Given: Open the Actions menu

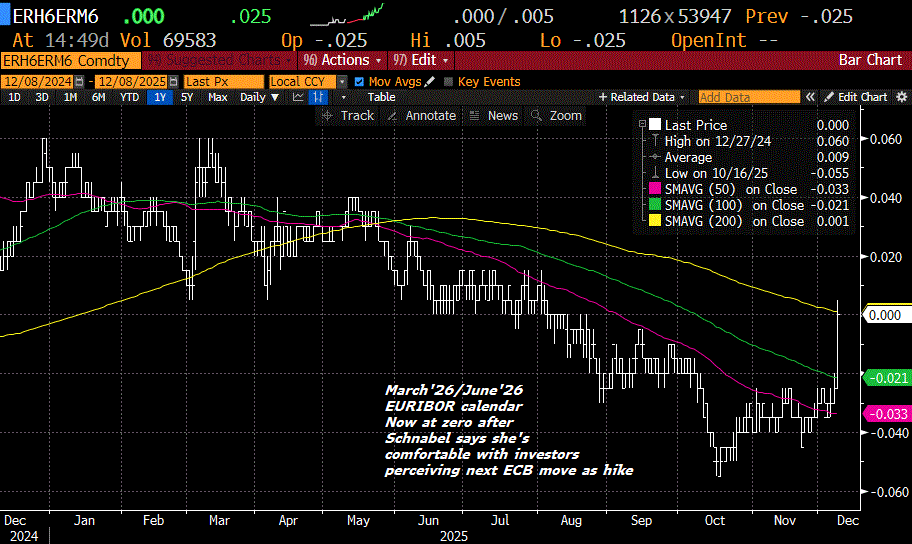Looking at the screenshot, I should pyautogui.click(x=342, y=60).
